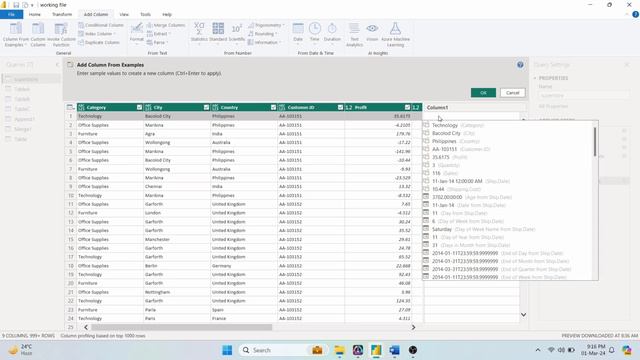This screenshot has height=360, width=640.
Task: Click the help question mark in dialog
Action: 520,64
